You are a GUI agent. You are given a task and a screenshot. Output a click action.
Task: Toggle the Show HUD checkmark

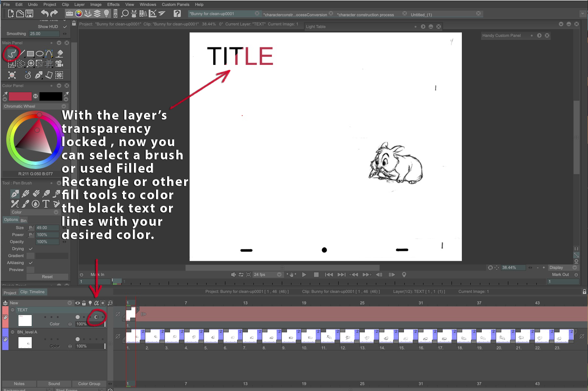(65, 27)
